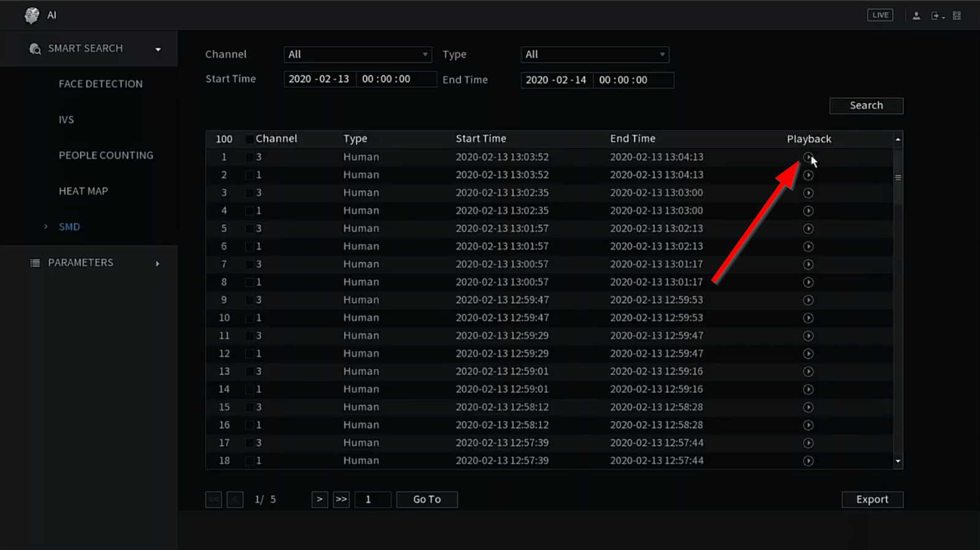The image size is (980, 550).
Task: Click the AI brain logo icon
Action: 32,15
